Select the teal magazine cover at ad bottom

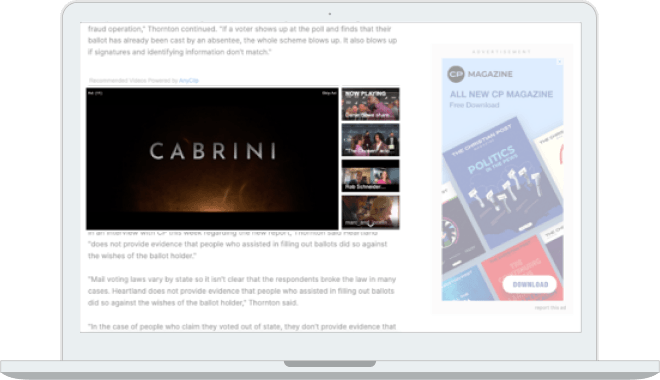(465, 284)
